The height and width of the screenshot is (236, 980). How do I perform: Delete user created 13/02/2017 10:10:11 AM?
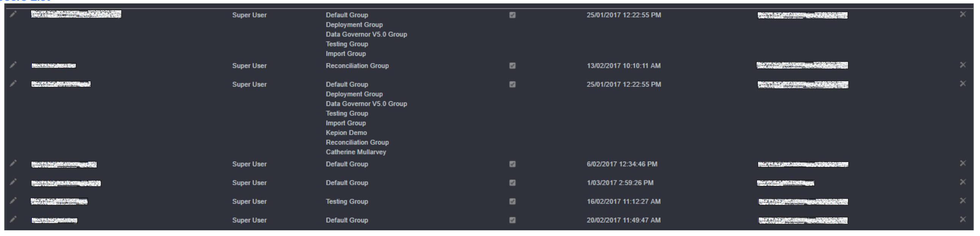coord(963,65)
